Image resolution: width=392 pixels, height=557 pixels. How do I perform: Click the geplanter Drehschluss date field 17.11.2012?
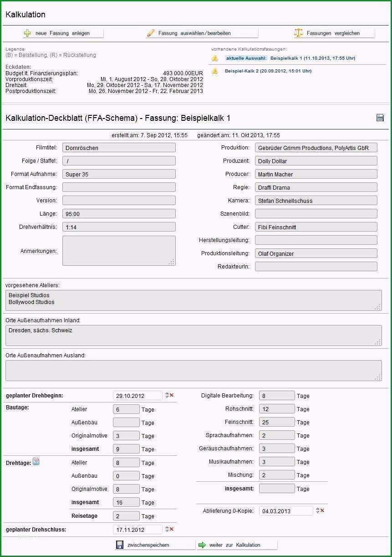(137, 529)
